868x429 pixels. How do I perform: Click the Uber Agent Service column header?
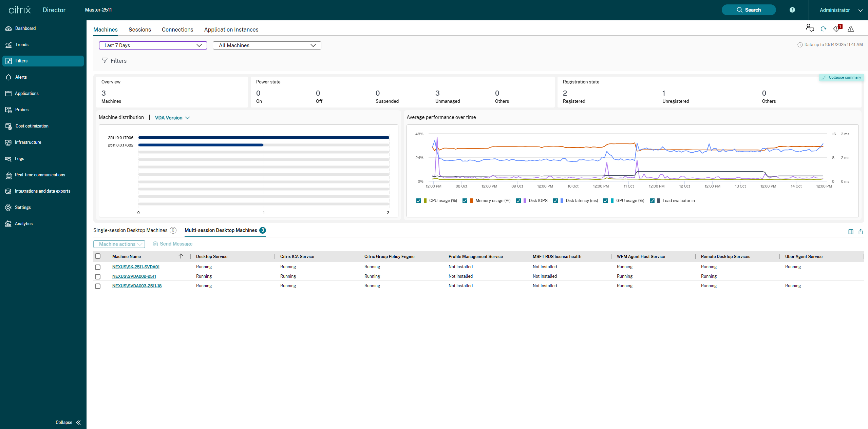point(804,256)
